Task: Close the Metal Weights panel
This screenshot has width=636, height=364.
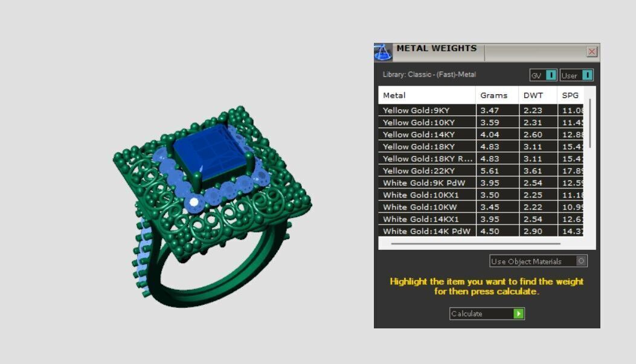Action: coord(592,51)
